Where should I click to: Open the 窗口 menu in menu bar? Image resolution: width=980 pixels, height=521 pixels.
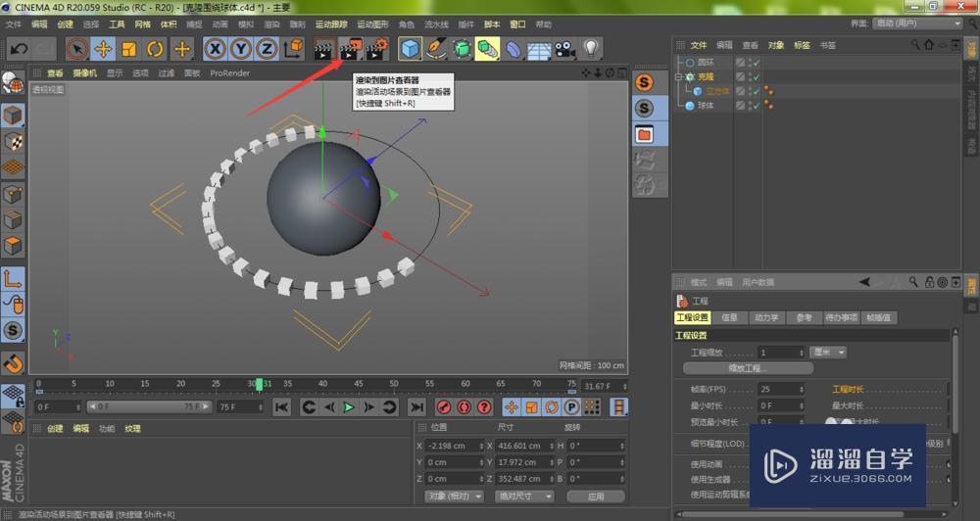pyautogui.click(x=517, y=24)
